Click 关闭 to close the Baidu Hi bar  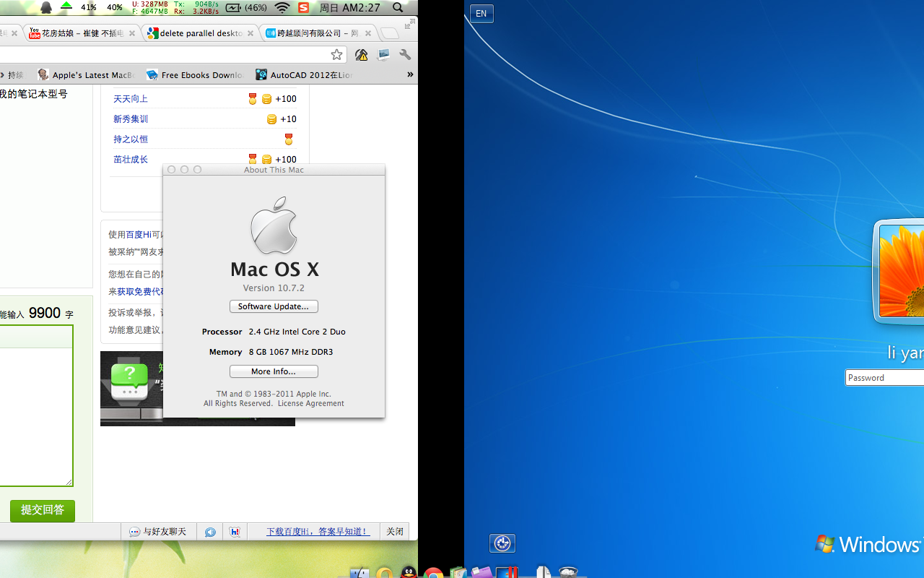[x=395, y=532]
